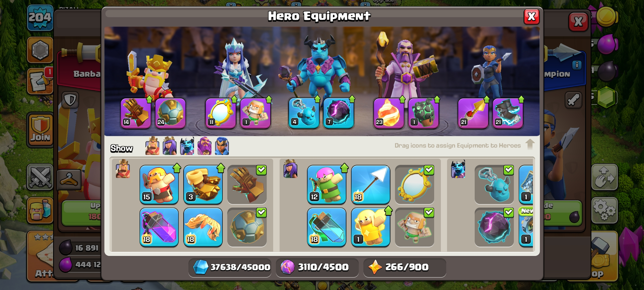Filter equipment by Royal Champion in Show row
Image resolution: width=644 pixels, height=290 pixels.
point(222,146)
